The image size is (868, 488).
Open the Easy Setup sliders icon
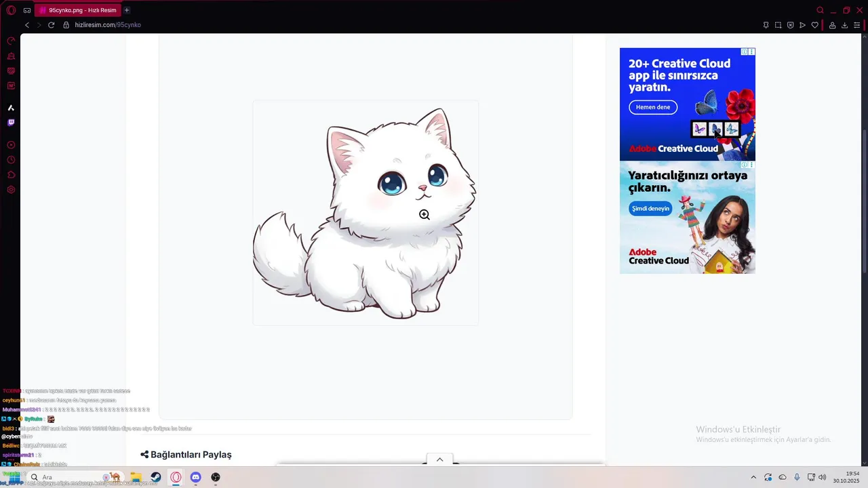click(x=856, y=25)
